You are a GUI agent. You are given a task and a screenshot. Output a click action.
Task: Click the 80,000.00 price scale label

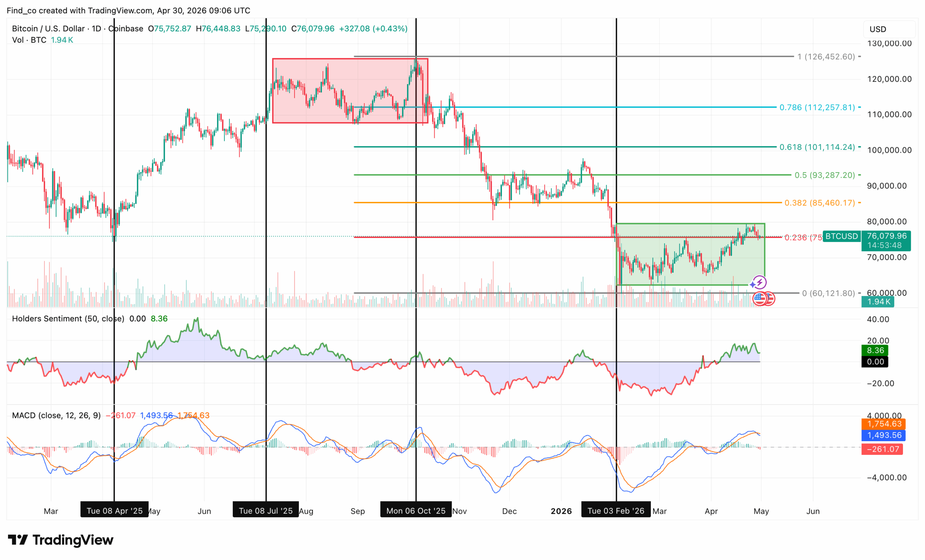887,221
